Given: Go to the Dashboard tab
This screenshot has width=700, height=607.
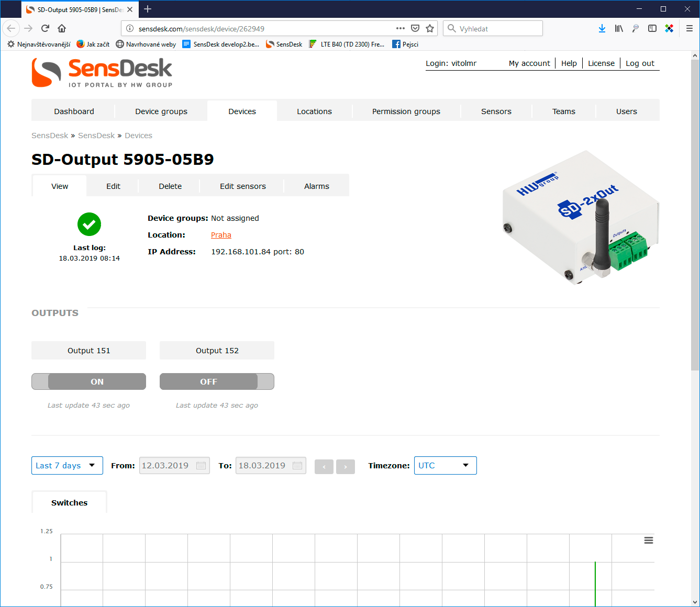Looking at the screenshot, I should pyautogui.click(x=74, y=111).
